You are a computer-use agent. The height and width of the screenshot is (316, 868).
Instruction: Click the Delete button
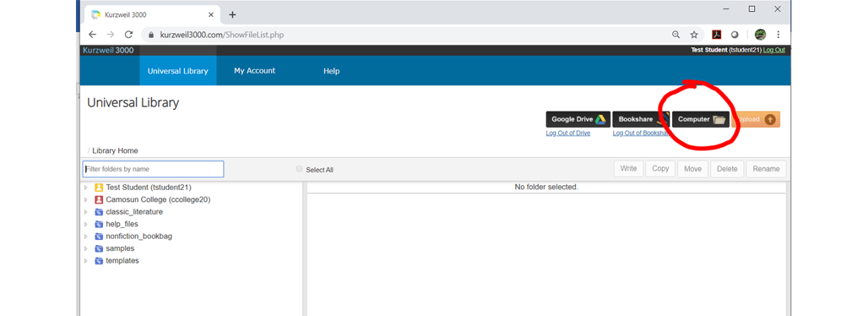click(727, 169)
